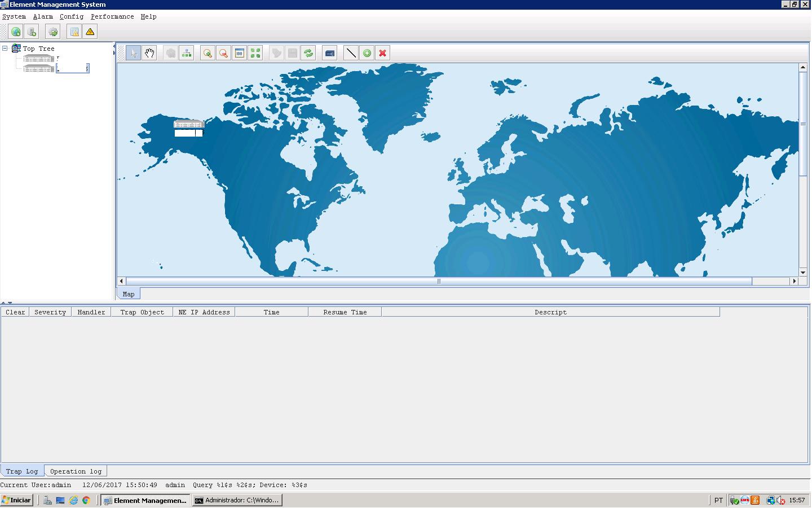
Task: Click the green refresh arrows icon
Action: 308,53
